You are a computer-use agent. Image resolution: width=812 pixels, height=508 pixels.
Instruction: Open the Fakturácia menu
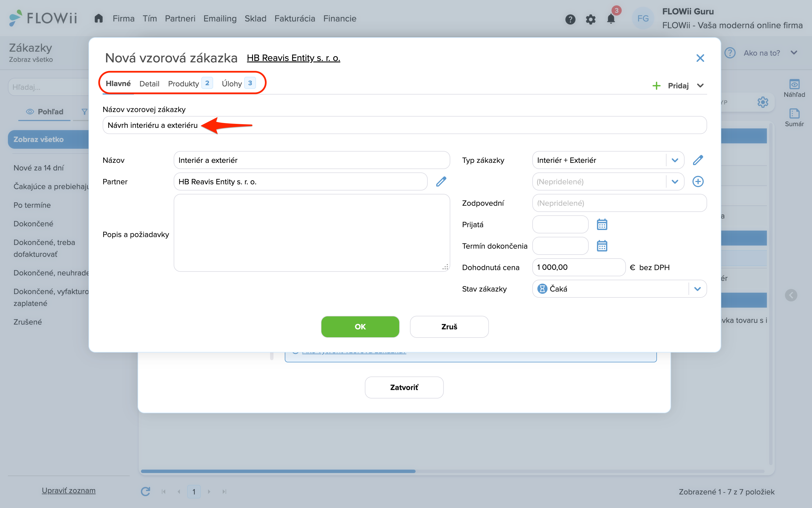point(295,18)
